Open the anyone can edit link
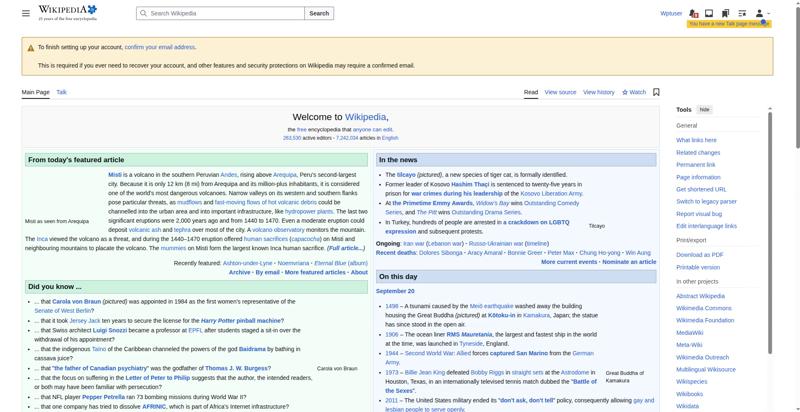The image size is (800, 412). (372, 130)
